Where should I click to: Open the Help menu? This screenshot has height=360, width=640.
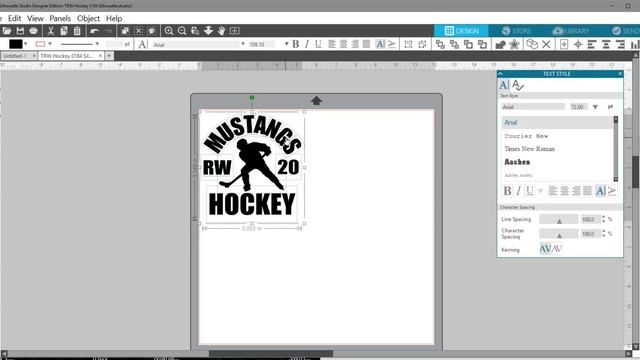point(114,18)
